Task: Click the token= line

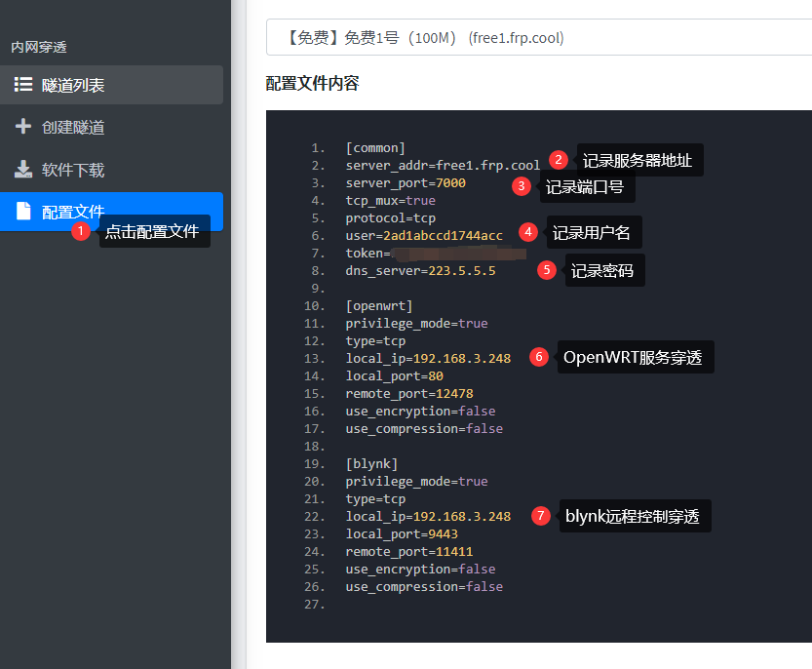Action: coord(436,254)
